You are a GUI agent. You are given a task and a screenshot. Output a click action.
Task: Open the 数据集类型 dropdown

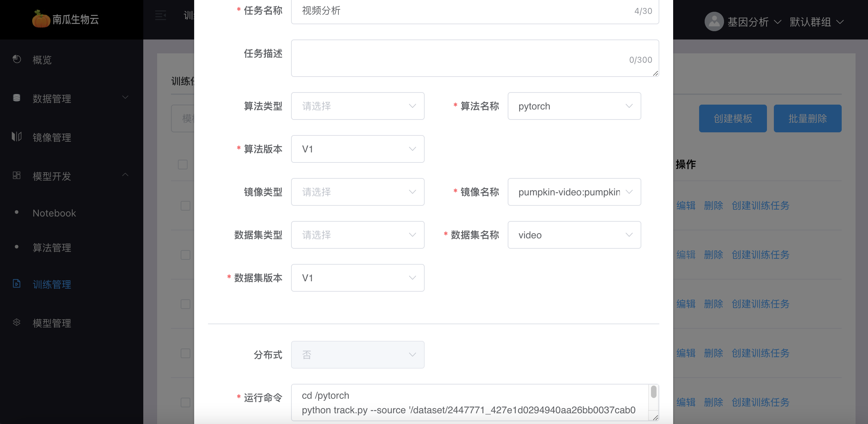[358, 235]
